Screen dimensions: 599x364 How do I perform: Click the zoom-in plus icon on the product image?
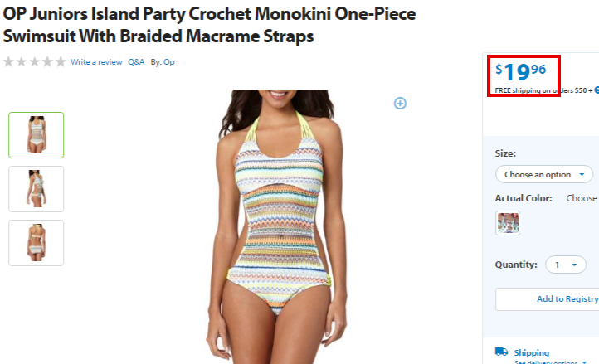coord(400,103)
